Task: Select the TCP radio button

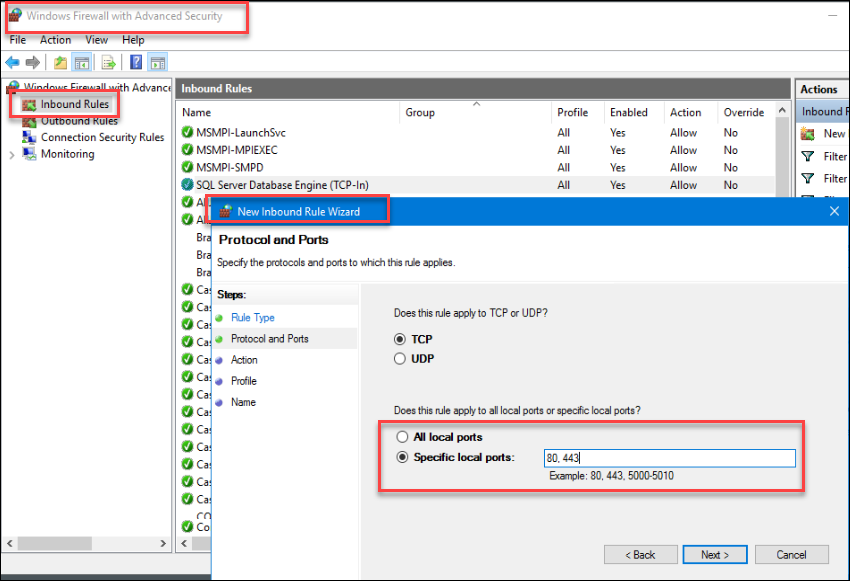Action: tap(400, 339)
